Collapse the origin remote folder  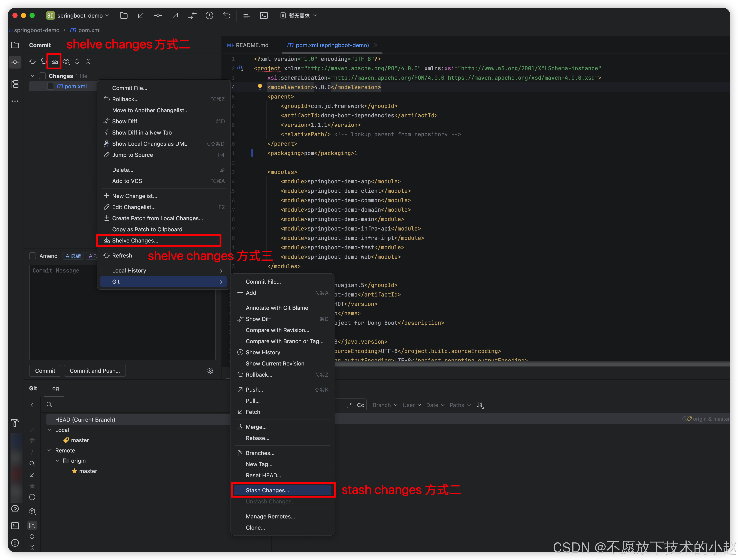(57, 461)
